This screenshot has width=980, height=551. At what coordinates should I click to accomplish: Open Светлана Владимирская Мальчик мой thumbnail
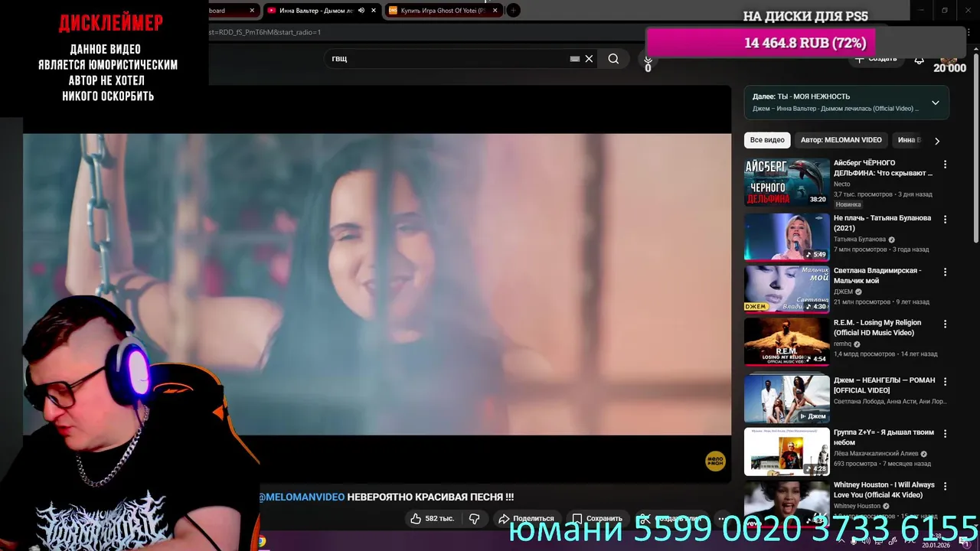(x=786, y=289)
